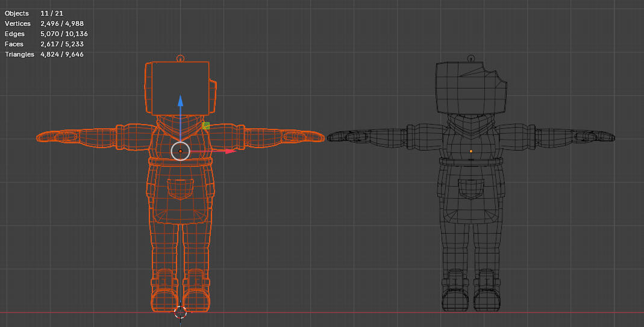
Task: Click the red X-axis move gizmo arrow
Action: click(230, 151)
